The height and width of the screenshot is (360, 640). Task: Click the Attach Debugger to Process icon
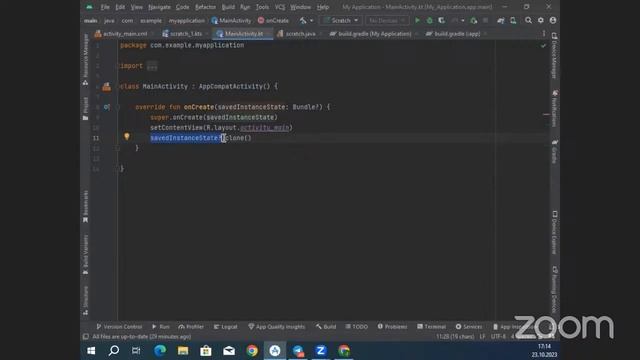tap(473, 20)
